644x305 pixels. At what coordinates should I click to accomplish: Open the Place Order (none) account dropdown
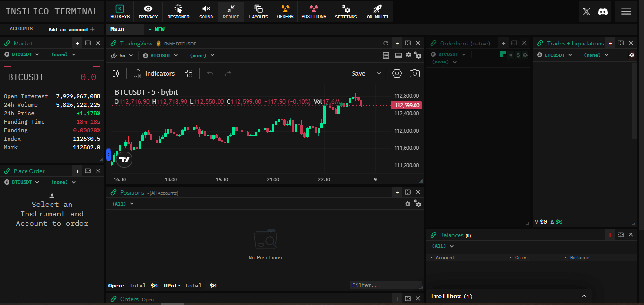click(x=63, y=182)
